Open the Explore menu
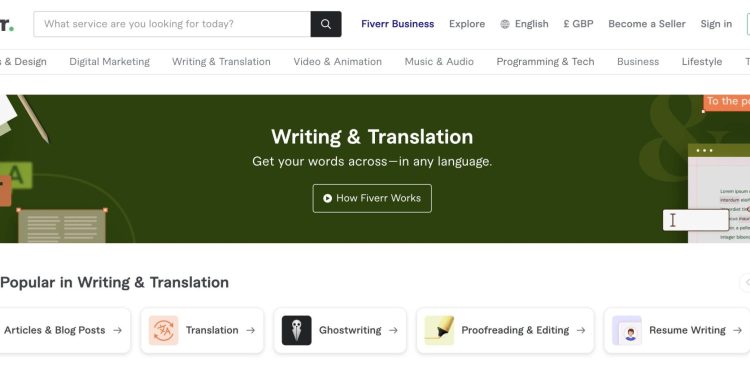The image size is (750, 375). pos(467,24)
